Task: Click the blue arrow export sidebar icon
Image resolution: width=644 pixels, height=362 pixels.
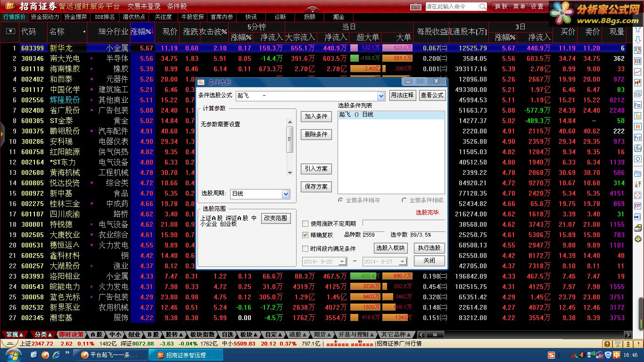Action: 638,217
